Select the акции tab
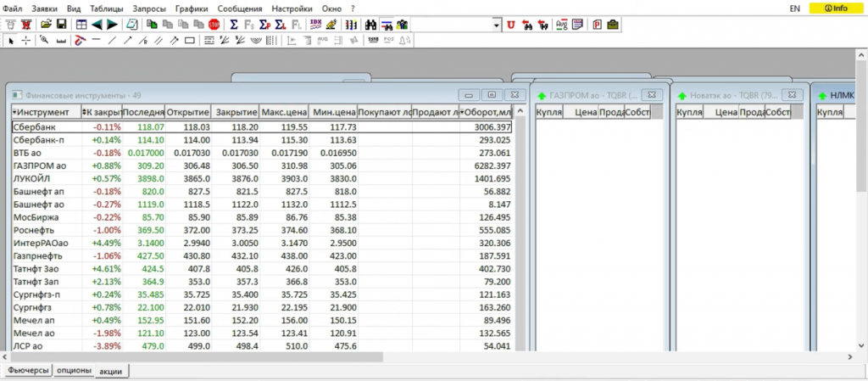868x381 pixels. [113, 371]
